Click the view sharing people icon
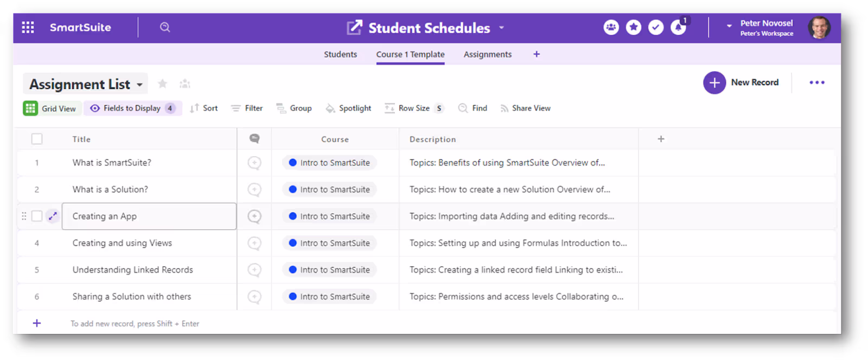The height and width of the screenshot is (361, 868). coord(185,83)
